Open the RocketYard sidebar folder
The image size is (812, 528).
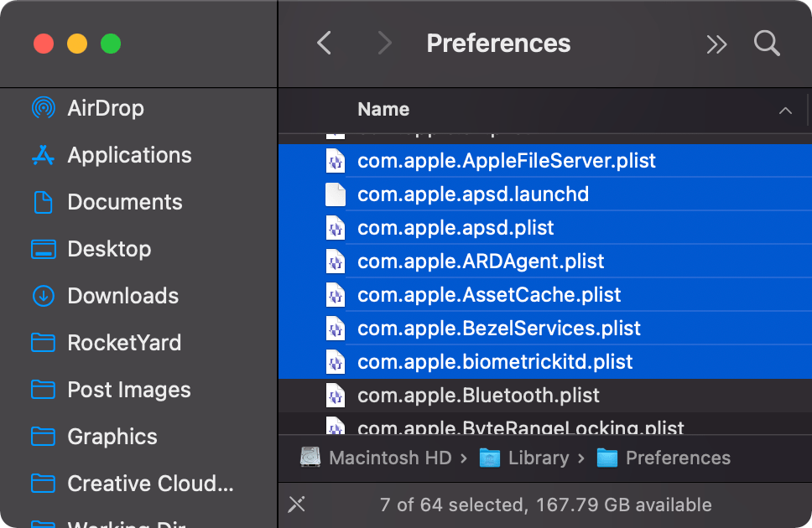(123, 343)
